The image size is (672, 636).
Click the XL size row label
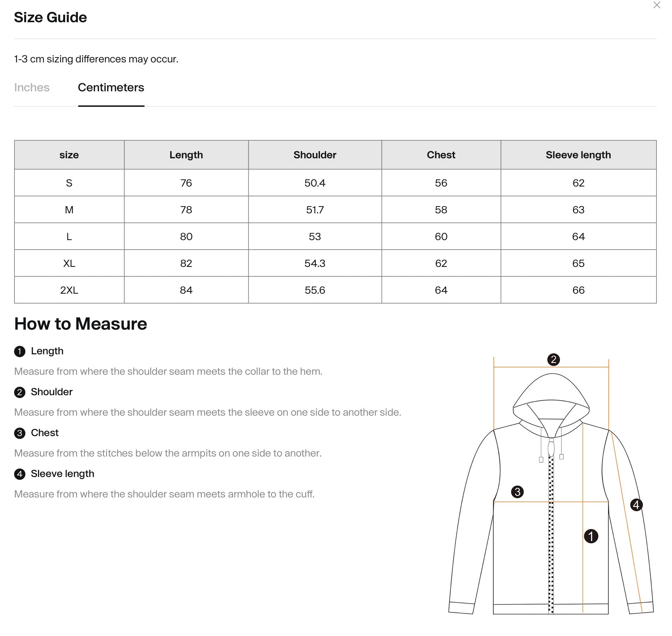tap(69, 263)
